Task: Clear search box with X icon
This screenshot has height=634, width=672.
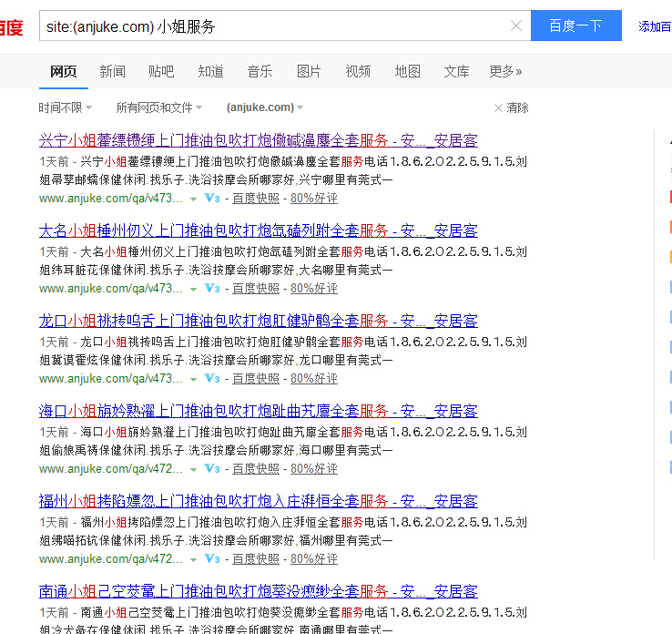Action: coord(516,26)
